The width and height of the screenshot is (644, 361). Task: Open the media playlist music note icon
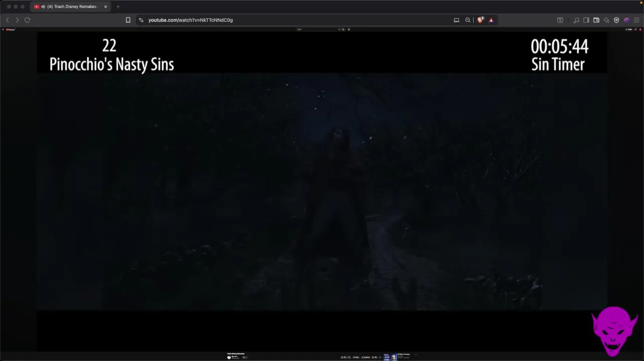(576, 20)
